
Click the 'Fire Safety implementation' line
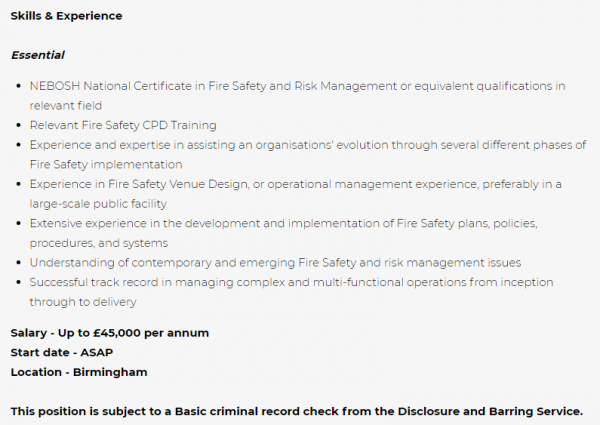point(106,164)
